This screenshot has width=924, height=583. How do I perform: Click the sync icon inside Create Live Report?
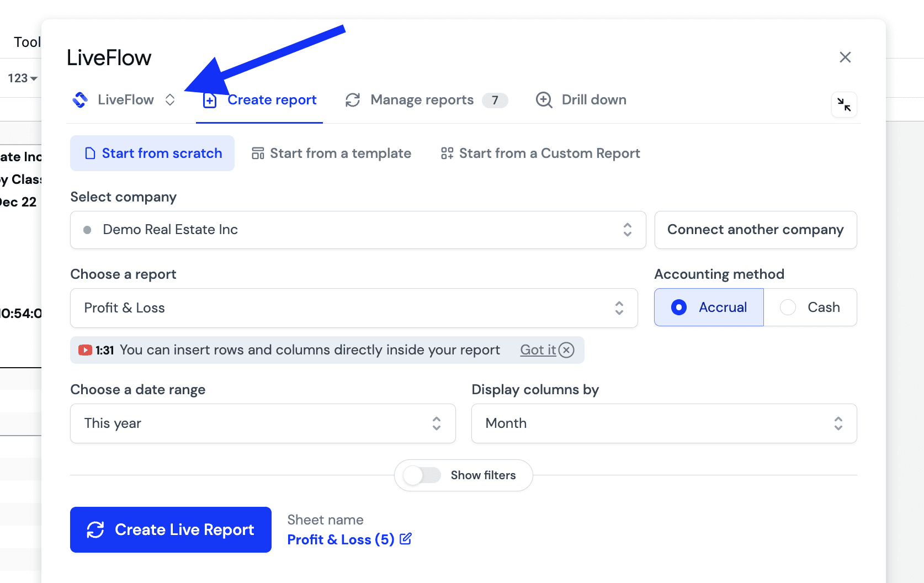[95, 530]
